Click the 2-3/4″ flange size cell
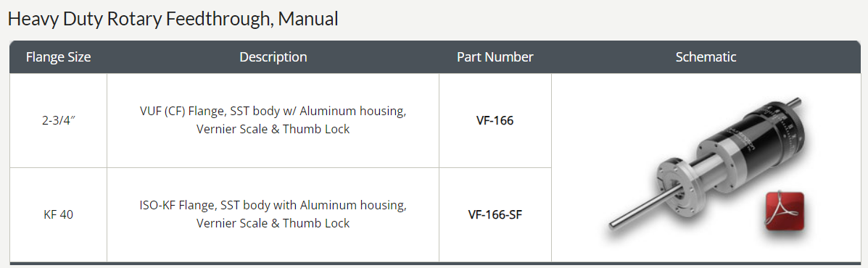Image resolution: width=868 pixels, height=268 pixels. 58,120
